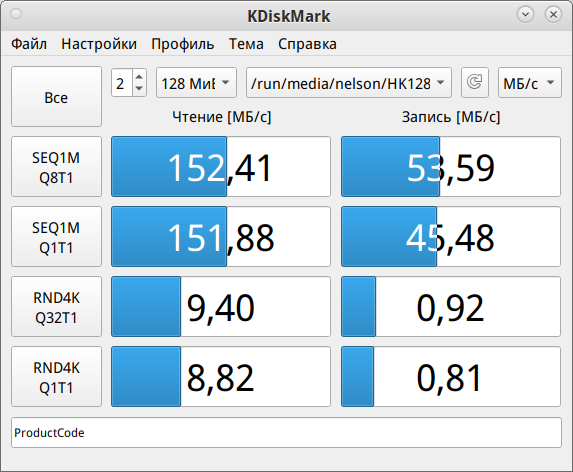
Task: Run the SEQ1M Q1T1 test
Action: point(56,237)
